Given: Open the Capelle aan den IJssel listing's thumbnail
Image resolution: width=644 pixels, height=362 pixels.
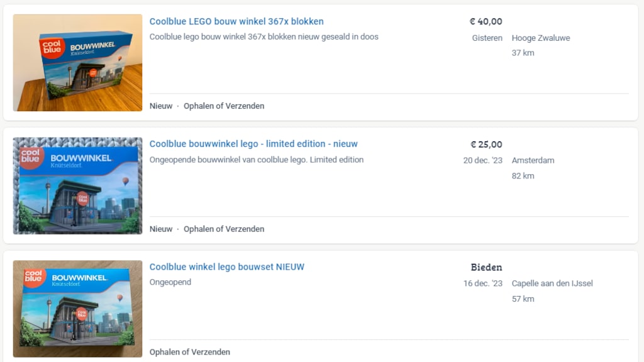Looking at the screenshot, I should [x=77, y=309].
